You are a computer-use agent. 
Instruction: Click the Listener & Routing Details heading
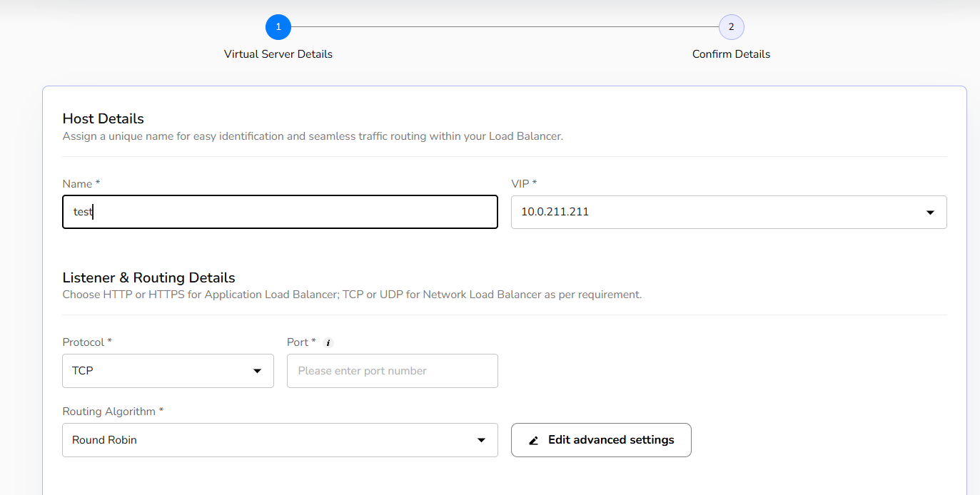(148, 278)
